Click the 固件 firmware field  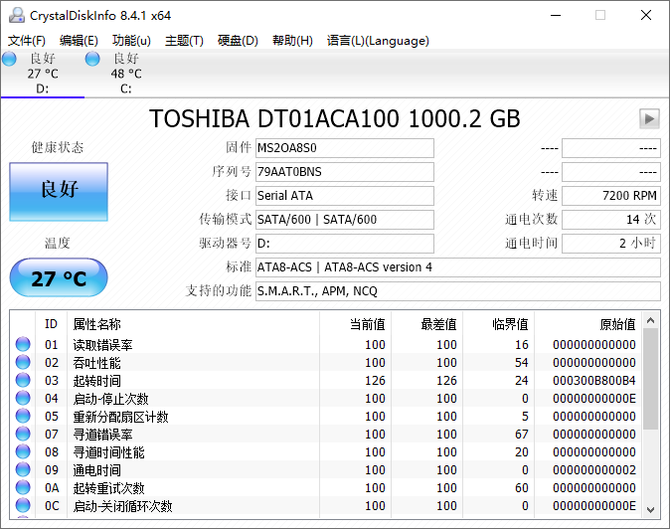344,148
